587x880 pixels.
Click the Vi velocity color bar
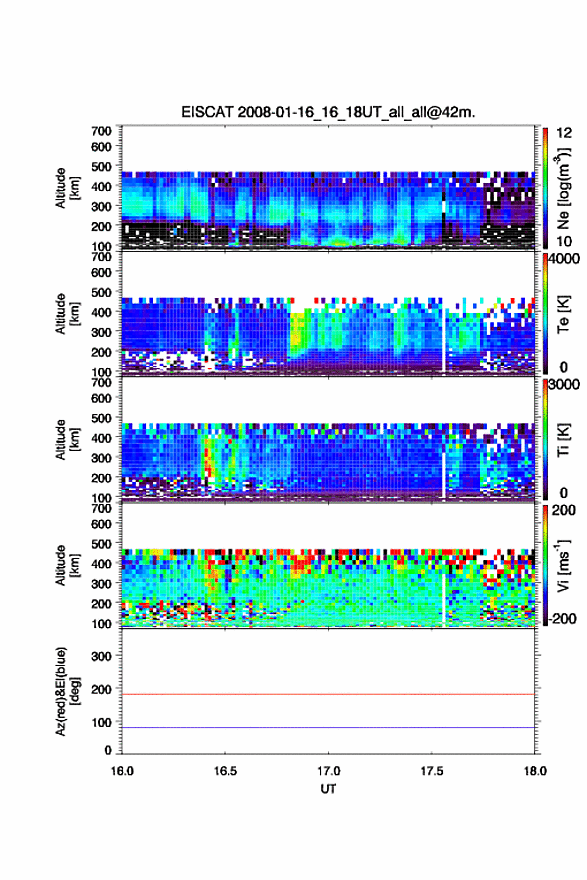coord(545,565)
